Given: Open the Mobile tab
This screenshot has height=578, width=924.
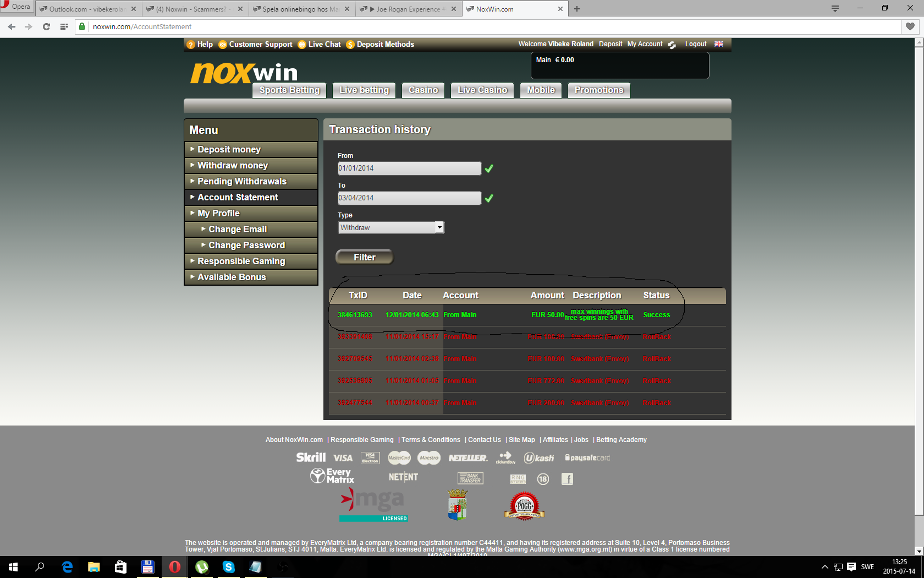Looking at the screenshot, I should pos(541,90).
